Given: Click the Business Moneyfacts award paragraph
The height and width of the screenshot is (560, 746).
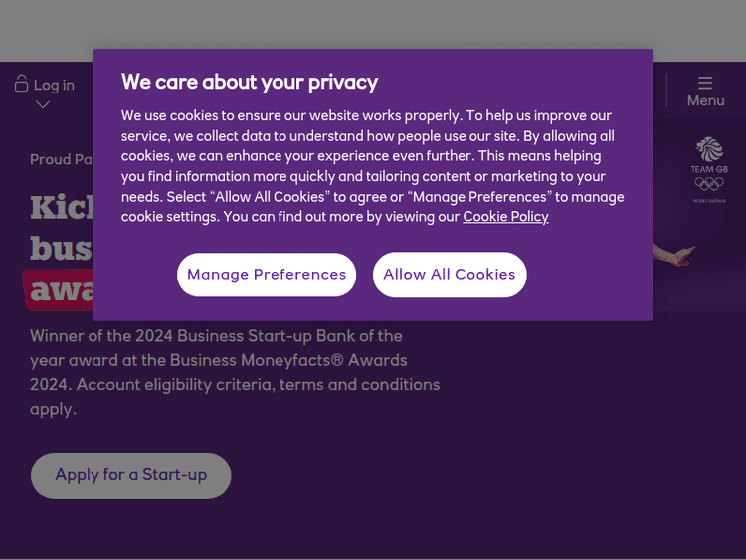Looking at the screenshot, I should (235, 372).
